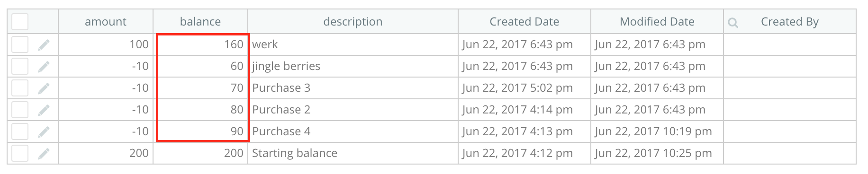This screenshot has height=174, width=868.
Task: Click pencil icon for jingle berries row
Action: [44, 67]
